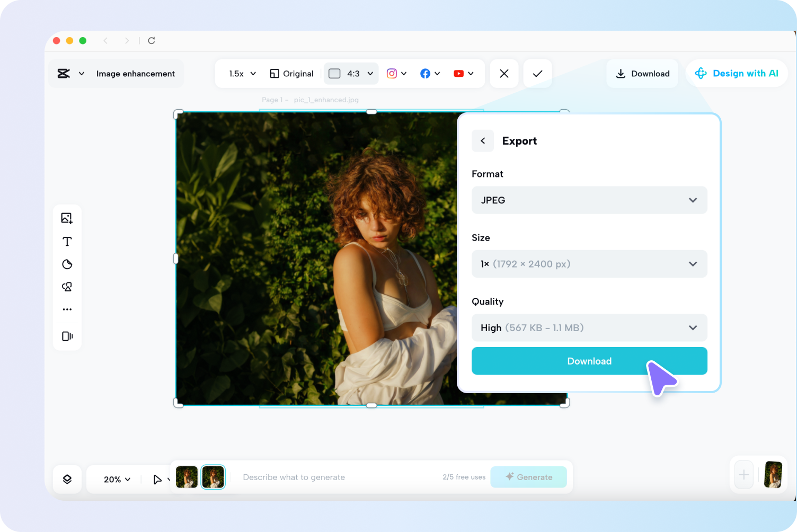This screenshot has height=532, width=797.
Task: Select the Text tool in the sidebar
Action: click(x=67, y=241)
